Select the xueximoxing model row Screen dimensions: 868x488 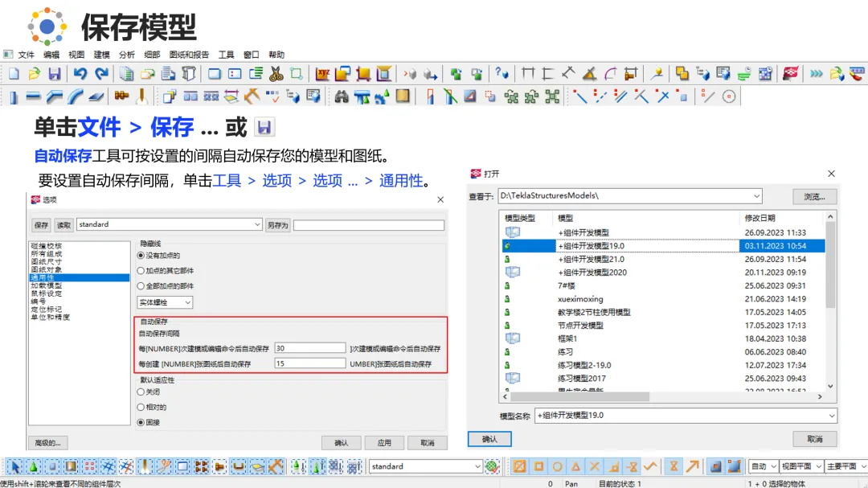[x=663, y=299]
